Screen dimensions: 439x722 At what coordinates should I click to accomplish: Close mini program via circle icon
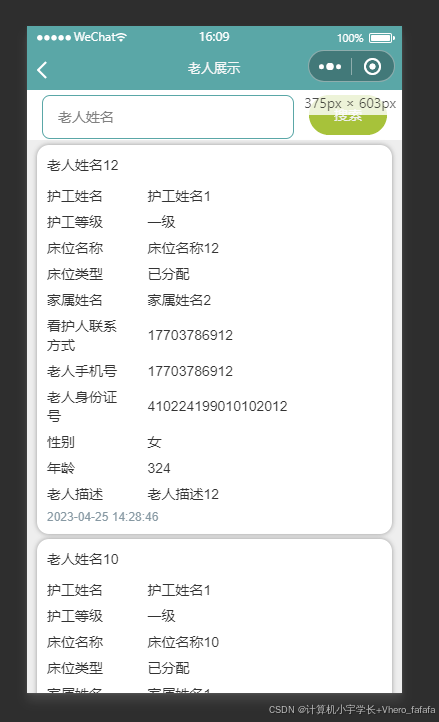(x=372, y=67)
